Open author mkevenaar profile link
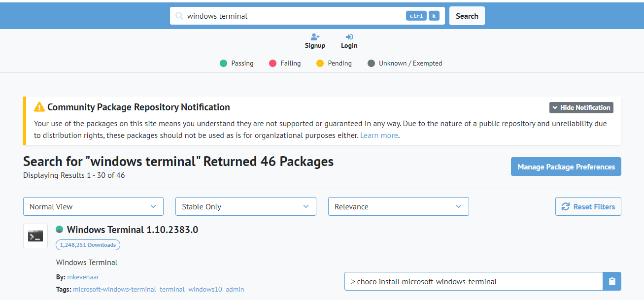This screenshot has height=300, width=644. [83, 277]
